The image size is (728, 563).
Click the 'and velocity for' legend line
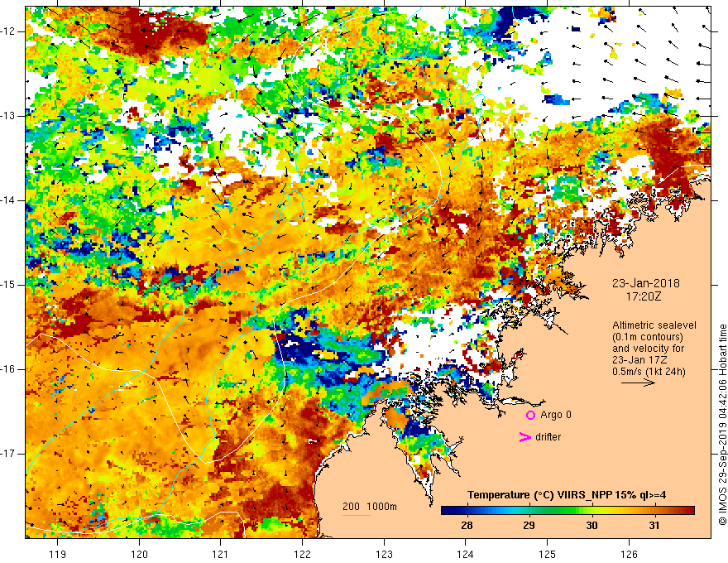coord(648,349)
